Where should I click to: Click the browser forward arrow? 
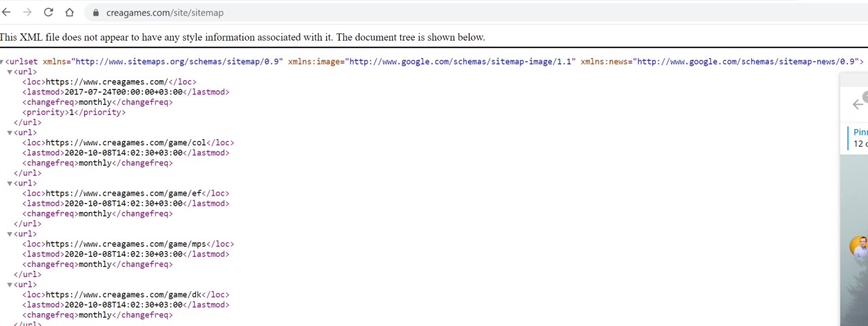coord(27,12)
